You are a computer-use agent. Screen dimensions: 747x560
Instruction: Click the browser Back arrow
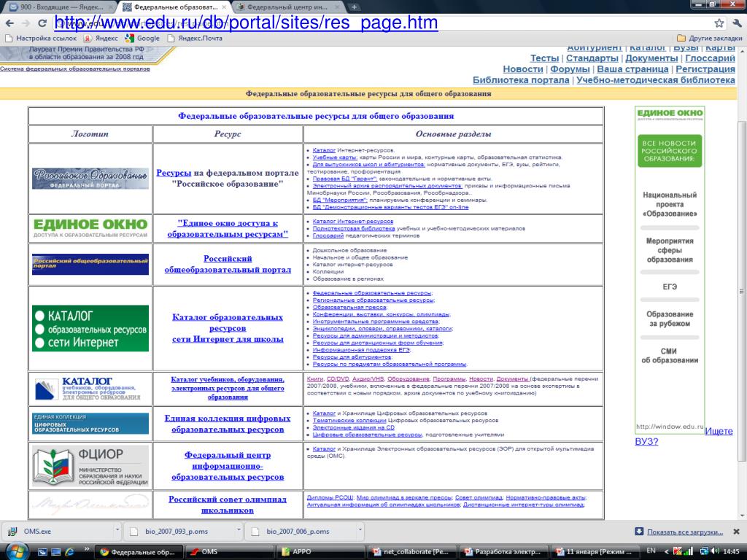point(10,23)
